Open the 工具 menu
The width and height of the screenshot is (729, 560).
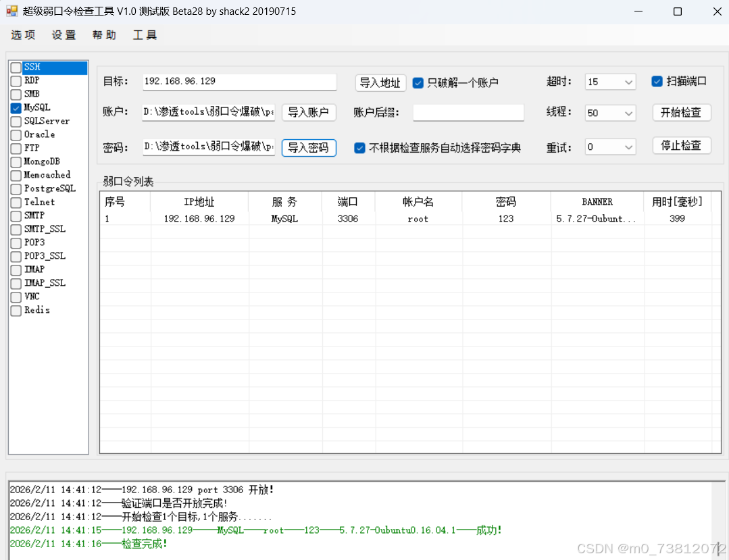tap(145, 35)
